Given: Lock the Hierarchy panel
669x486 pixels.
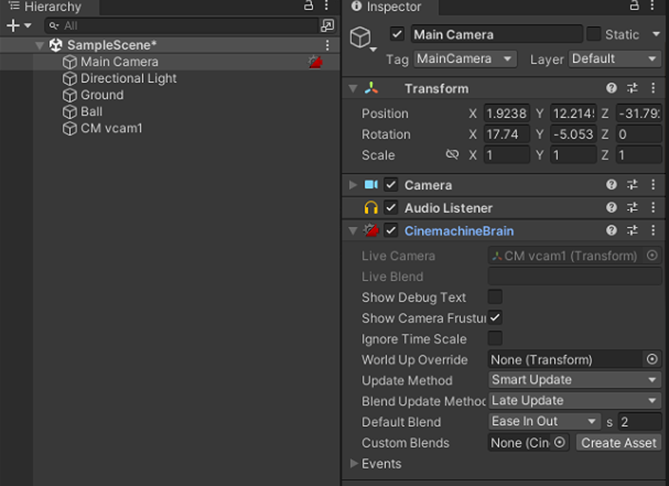Looking at the screenshot, I should tap(308, 6).
